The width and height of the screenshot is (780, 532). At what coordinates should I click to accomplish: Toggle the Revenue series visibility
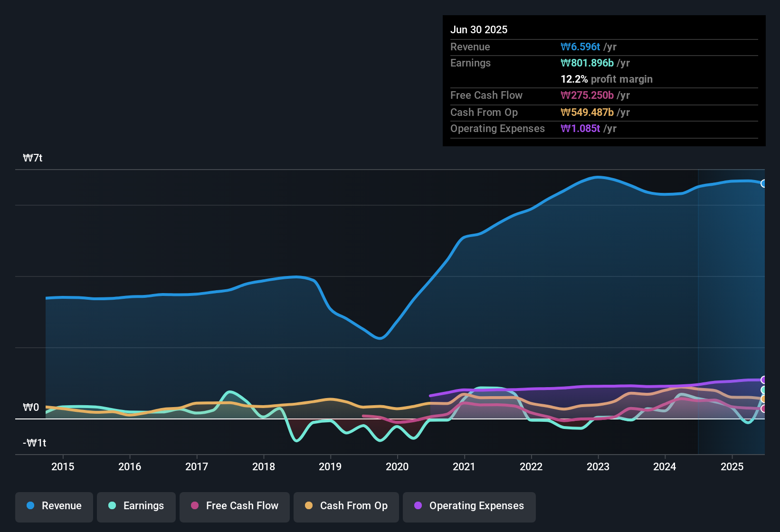coord(54,506)
